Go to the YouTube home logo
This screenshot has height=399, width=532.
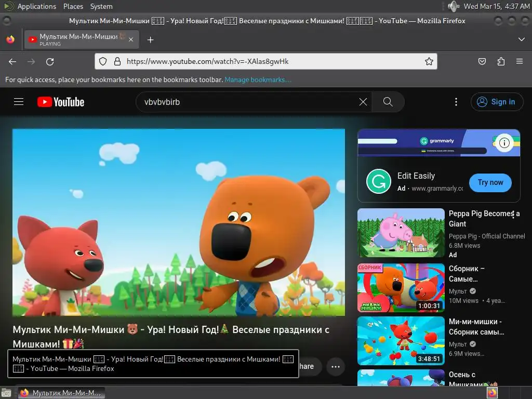click(61, 102)
